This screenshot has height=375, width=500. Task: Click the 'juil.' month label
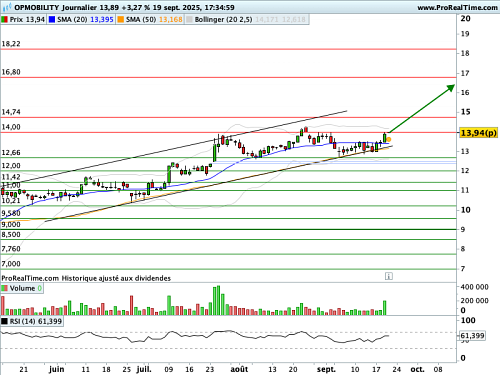(x=144, y=369)
